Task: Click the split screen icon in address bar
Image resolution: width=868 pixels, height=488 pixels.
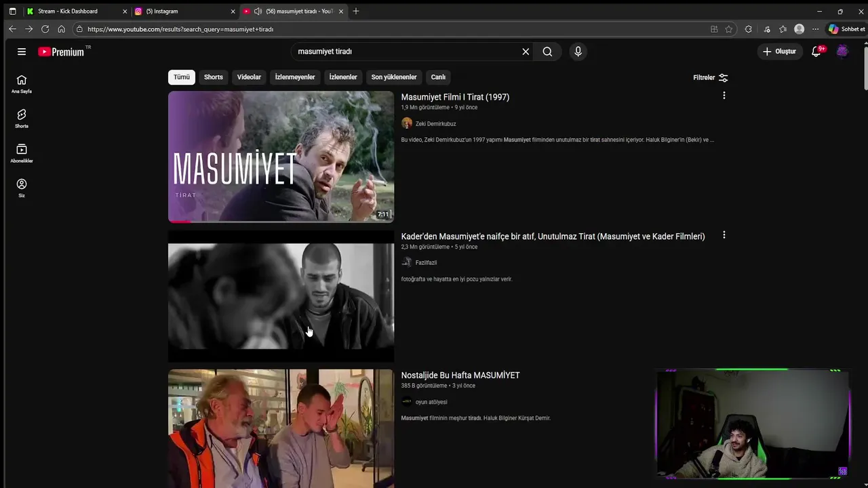Action: 714,29
